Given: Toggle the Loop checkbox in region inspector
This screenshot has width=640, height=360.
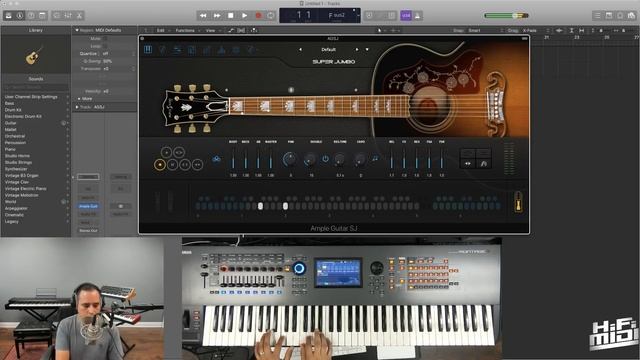Looking at the screenshot, I should [104, 46].
